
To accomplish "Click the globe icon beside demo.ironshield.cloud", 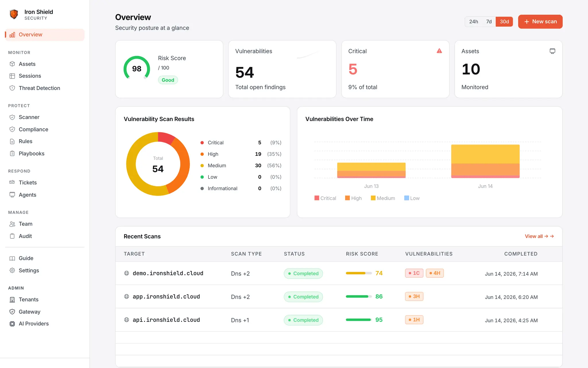I will (x=127, y=273).
